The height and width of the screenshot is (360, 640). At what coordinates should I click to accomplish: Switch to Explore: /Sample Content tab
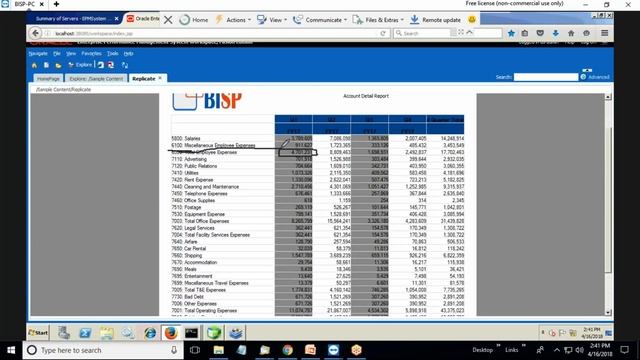point(96,78)
